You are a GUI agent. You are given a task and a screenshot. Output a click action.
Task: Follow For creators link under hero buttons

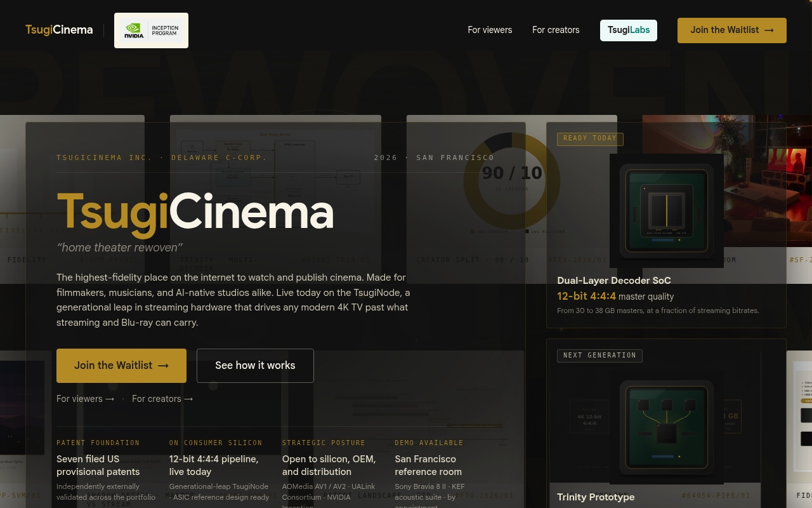[x=162, y=399]
